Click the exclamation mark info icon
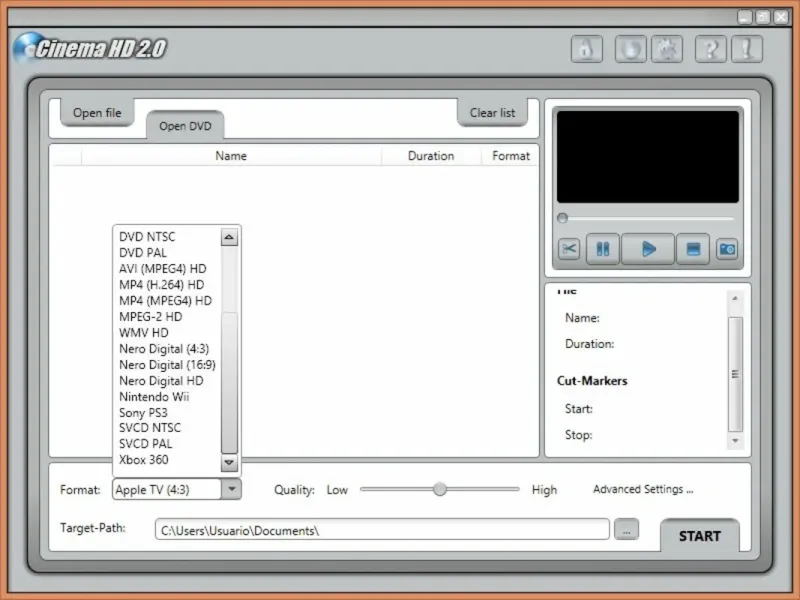The height and width of the screenshot is (600, 800). tap(746, 49)
